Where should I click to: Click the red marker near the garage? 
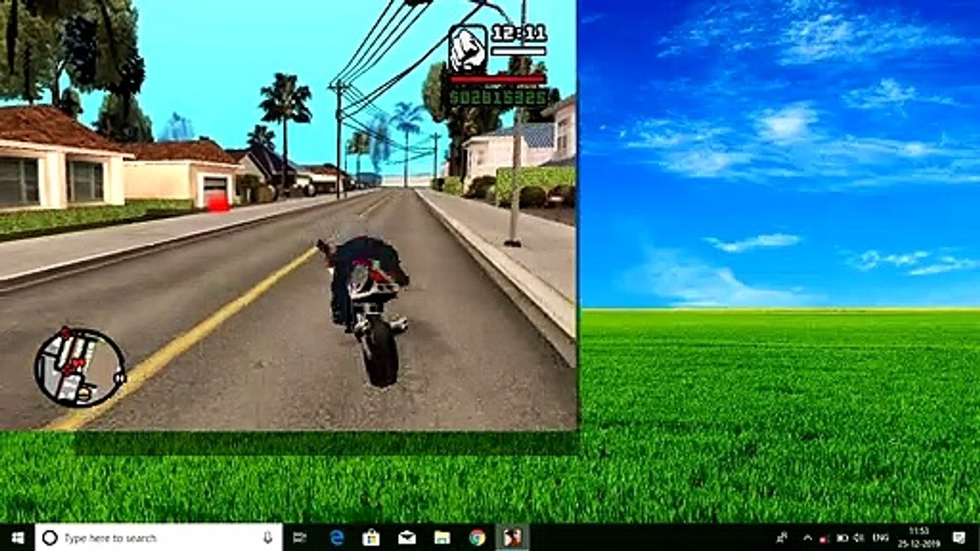coord(218,202)
